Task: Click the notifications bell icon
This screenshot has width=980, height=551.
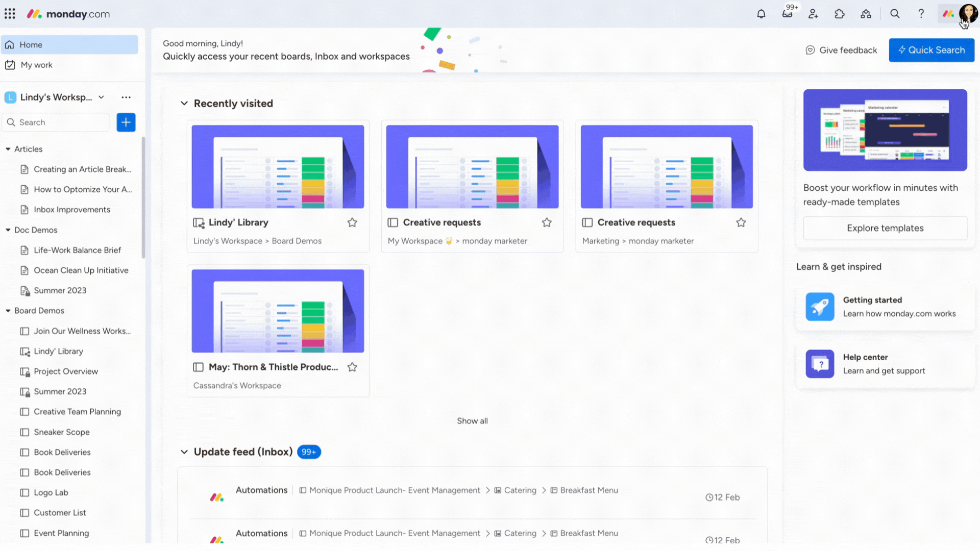Action: [761, 13]
